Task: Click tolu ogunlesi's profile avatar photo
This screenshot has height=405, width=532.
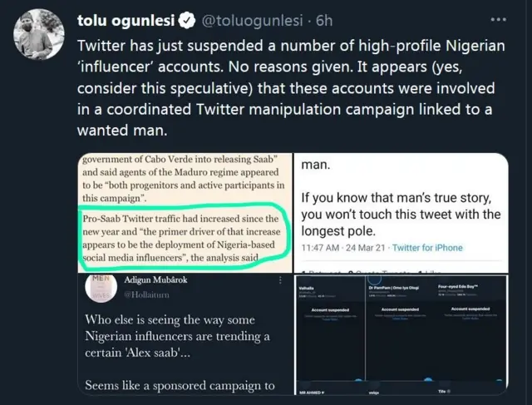Action: coord(37,32)
